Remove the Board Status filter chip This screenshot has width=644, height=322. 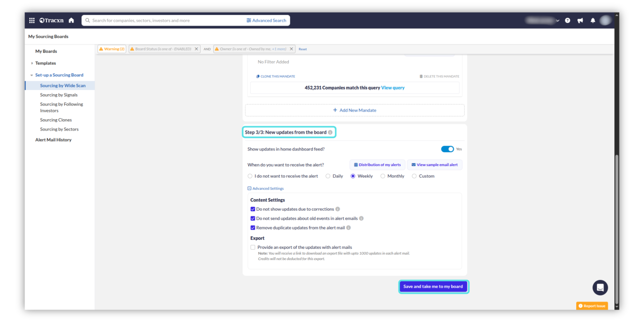coord(197,49)
